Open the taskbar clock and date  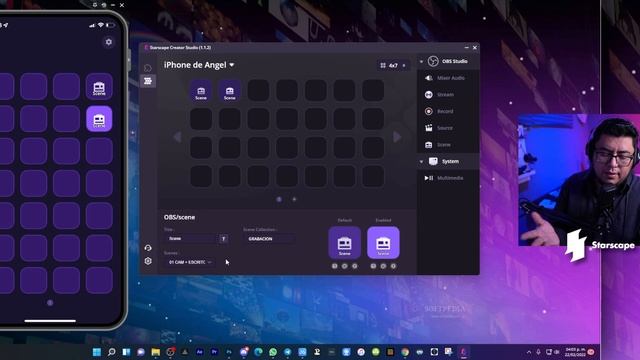tap(576, 352)
